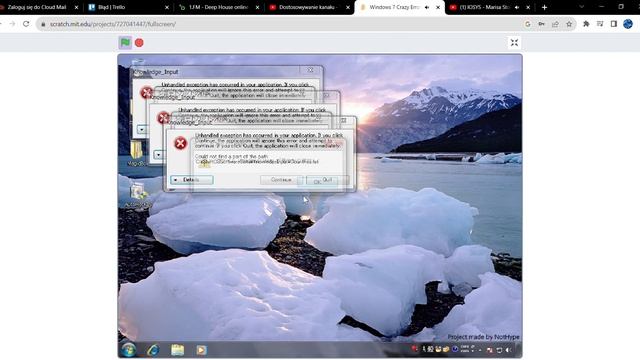Viewport: 640px width, 360px height.
Task: Reload the page with the browser refresh button
Action: click(26, 24)
